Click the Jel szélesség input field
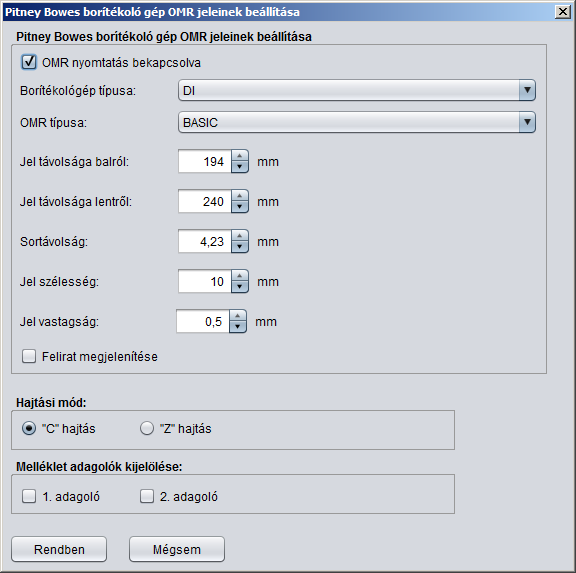 point(205,281)
